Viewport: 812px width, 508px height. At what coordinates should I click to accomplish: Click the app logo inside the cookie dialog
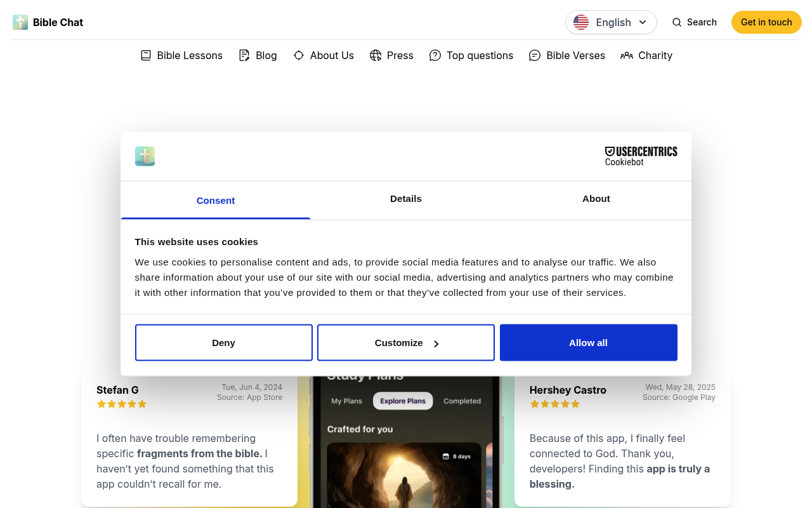point(145,156)
